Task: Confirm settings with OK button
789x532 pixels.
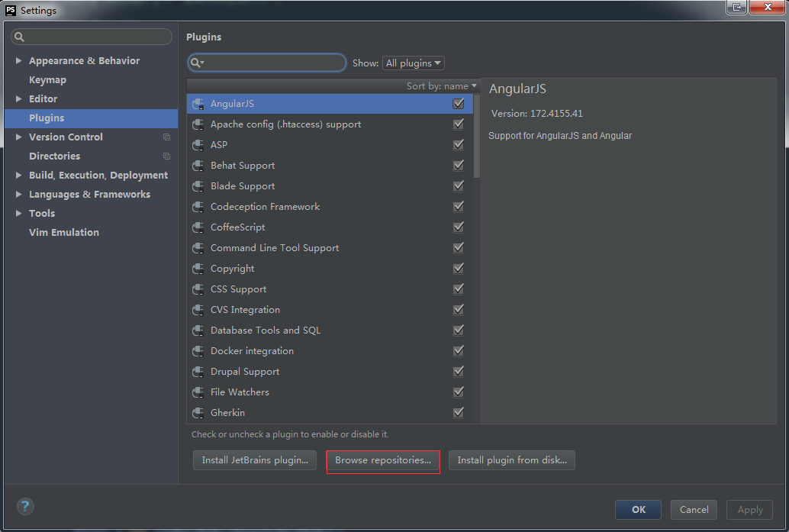Action: (638, 510)
